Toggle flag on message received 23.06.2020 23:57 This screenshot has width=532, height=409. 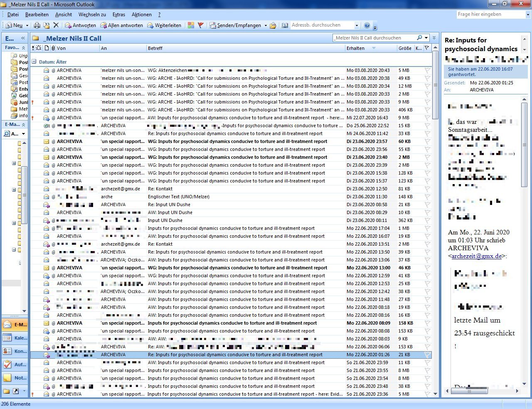427,142
